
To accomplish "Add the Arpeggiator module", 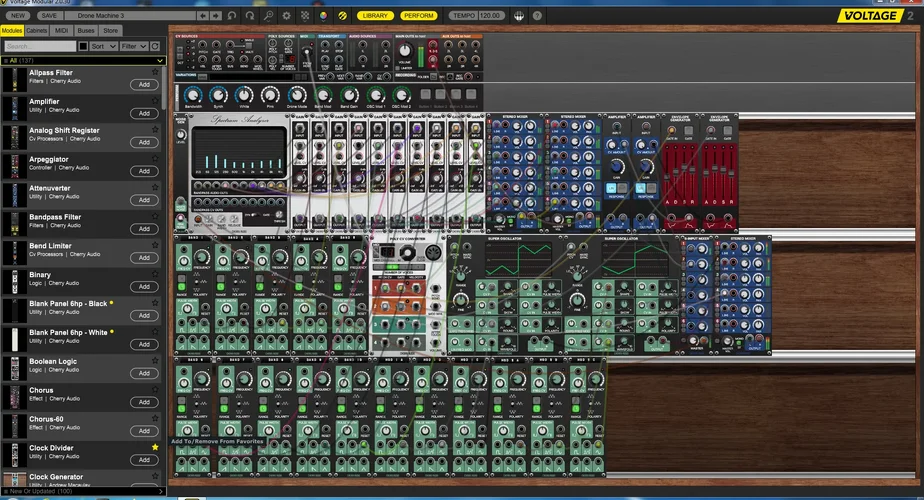I will pyautogui.click(x=144, y=171).
